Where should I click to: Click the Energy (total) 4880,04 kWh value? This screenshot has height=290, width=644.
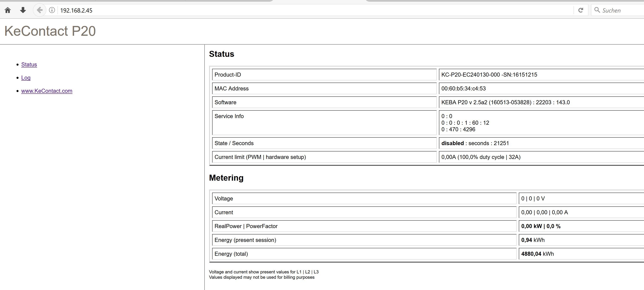pos(537,254)
